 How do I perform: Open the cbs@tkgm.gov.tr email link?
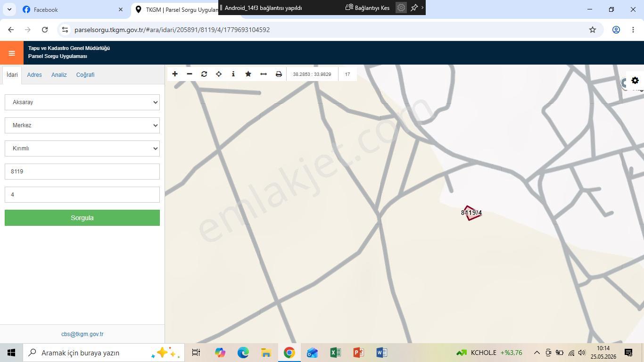point(82,334)
